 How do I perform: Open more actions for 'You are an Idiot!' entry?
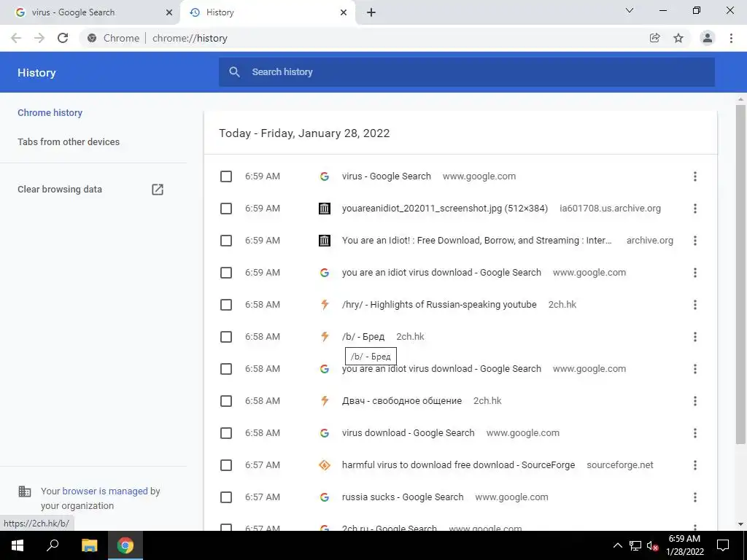[x=695, y=241]
